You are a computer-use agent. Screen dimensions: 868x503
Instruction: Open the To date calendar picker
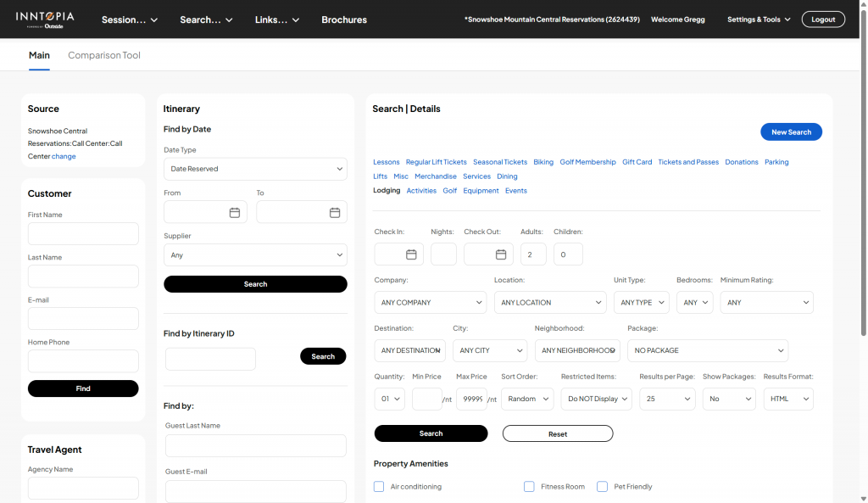click(335, 213)
